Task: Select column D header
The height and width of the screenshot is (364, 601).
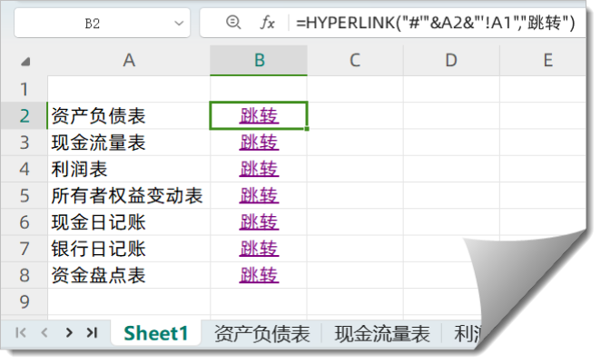Action: (451, 60)
